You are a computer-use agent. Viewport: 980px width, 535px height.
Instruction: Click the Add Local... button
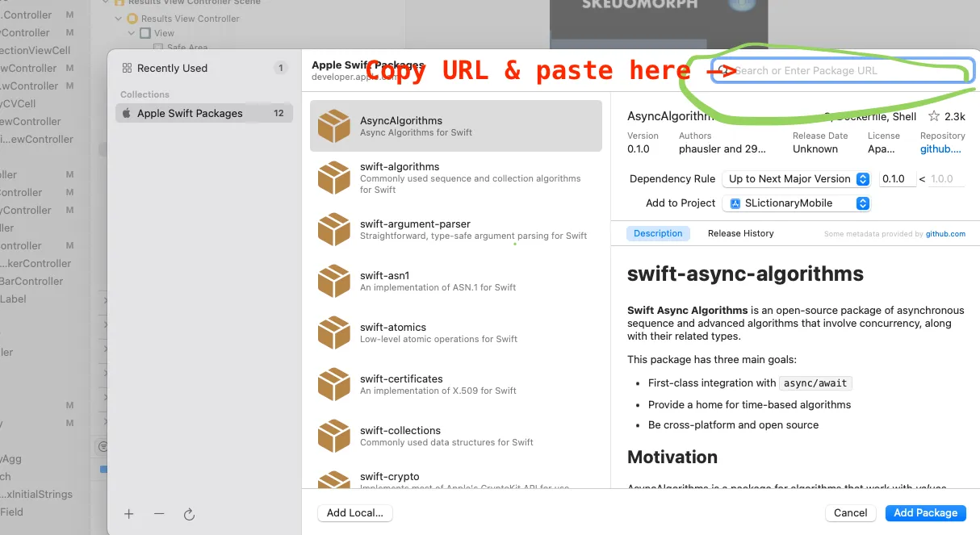point(355,512)
